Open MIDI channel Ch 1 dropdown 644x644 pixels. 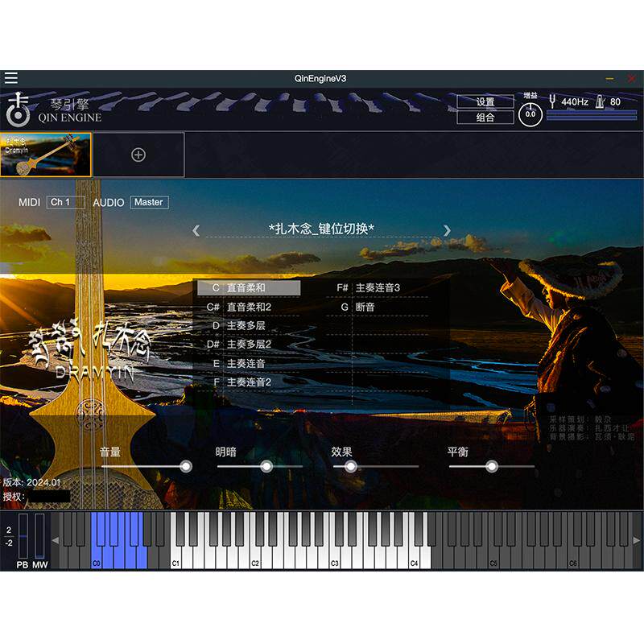tap(66, 202)
